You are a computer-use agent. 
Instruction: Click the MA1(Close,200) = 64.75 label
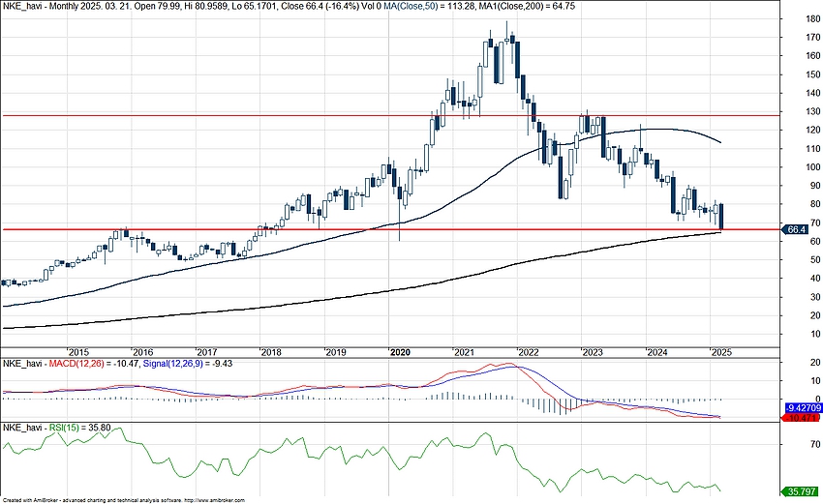tap(527, 7)
